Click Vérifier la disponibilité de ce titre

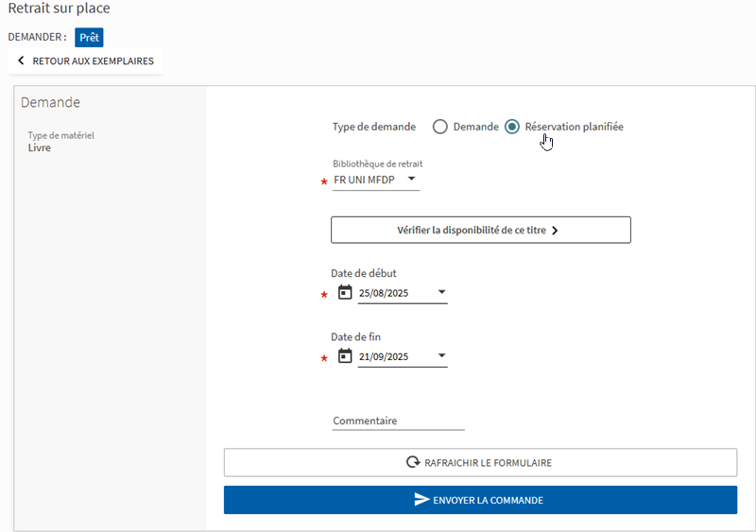click(x=471, y=230)
